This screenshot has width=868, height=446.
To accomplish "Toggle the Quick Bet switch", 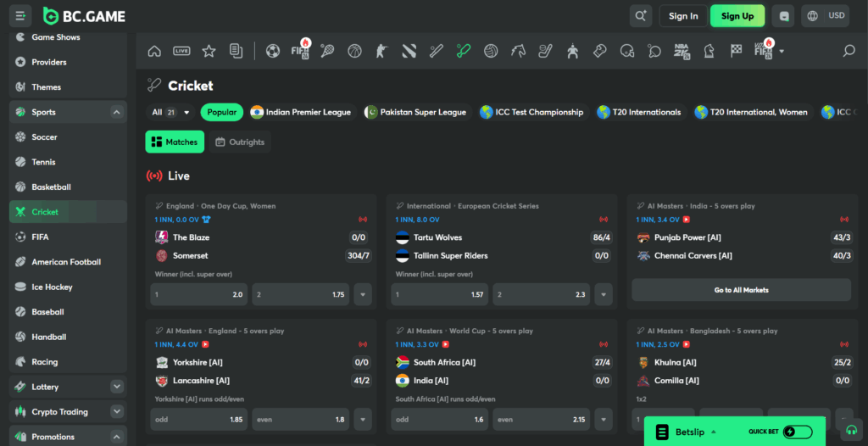I will 797,432.
